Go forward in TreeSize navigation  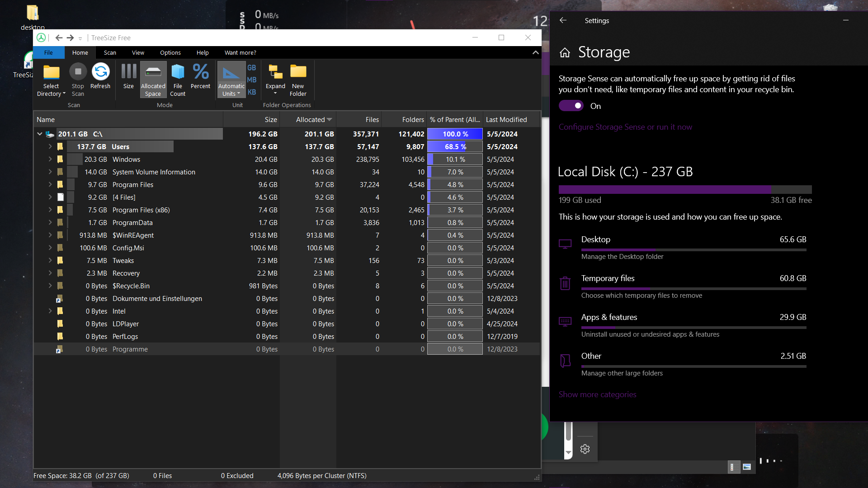pos(70,38)
